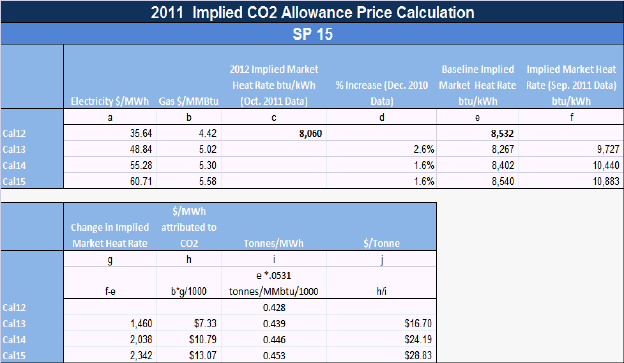Click the Cal13 change value 1,460
Screen dimensions: 624x363
tap(141, 323)
